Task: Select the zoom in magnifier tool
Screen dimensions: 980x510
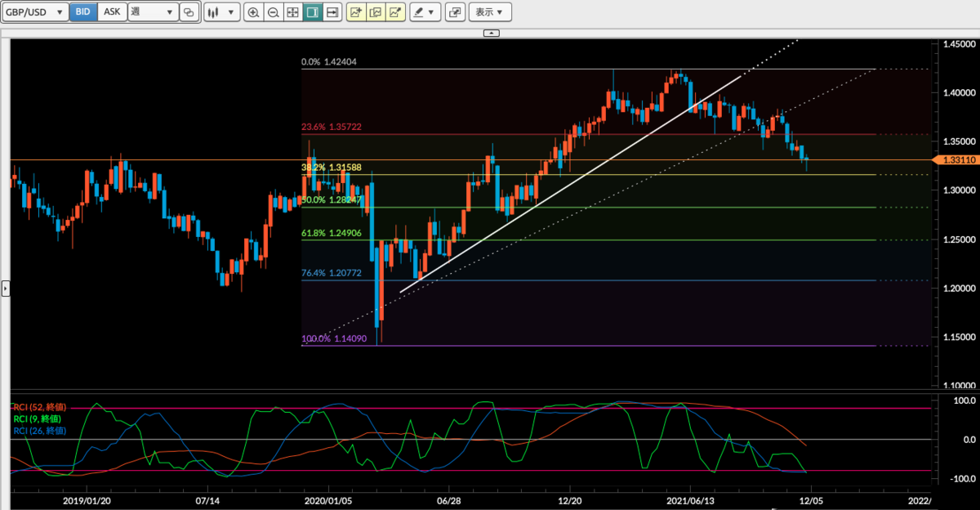Action: pos(253,11)
